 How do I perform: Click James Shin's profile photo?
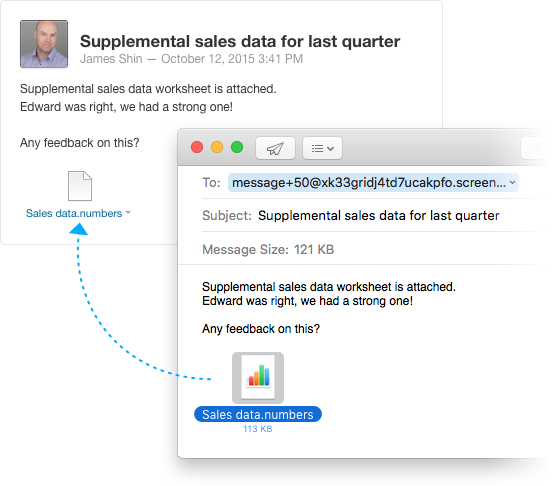[44, 44]
